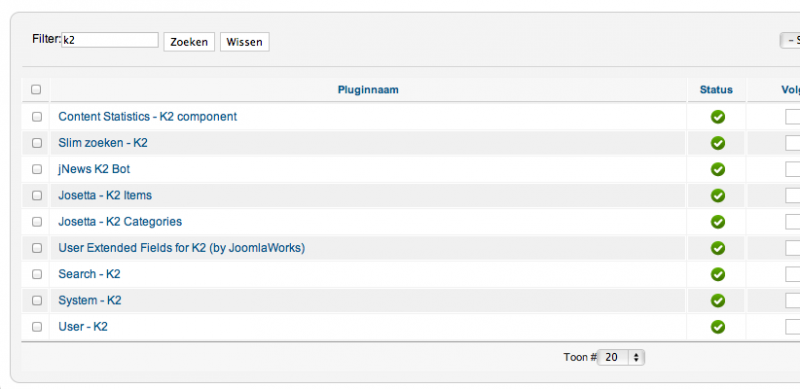This screenshot has height=389, width=800.
Task: Click the Wissen button to clear filter
Action: coord(244,42)
